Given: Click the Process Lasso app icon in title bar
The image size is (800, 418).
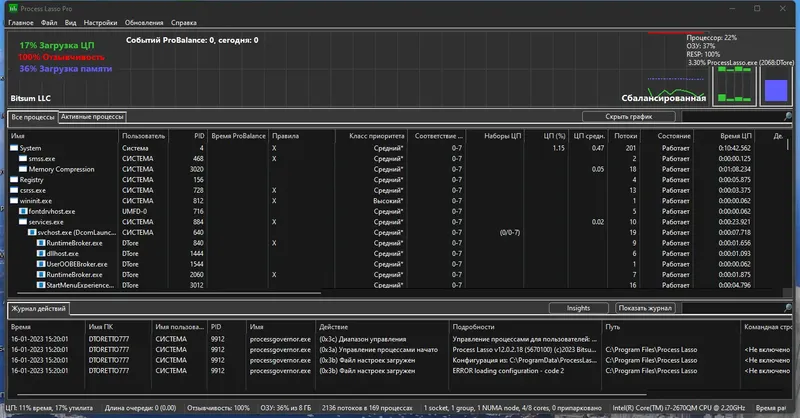Looking at the screenshot, I should point(13,8).
